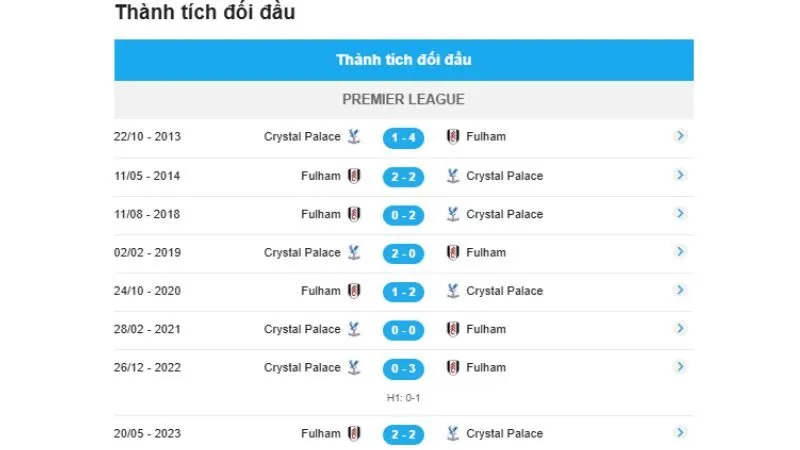Click Crystal Palace name in 11/08-2018 row
The width and height of the screenshot is (800, 450).
click(505, 214)
